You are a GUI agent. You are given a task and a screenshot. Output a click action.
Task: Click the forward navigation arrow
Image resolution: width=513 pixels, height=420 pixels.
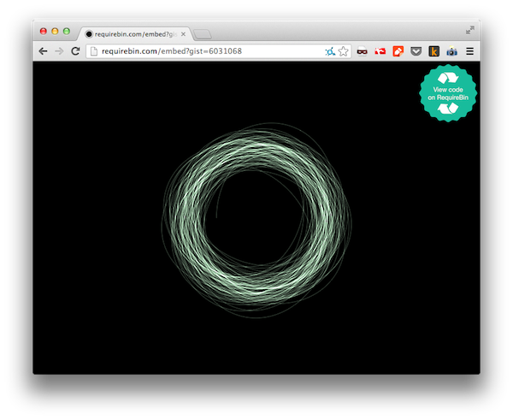click(59, 51)
